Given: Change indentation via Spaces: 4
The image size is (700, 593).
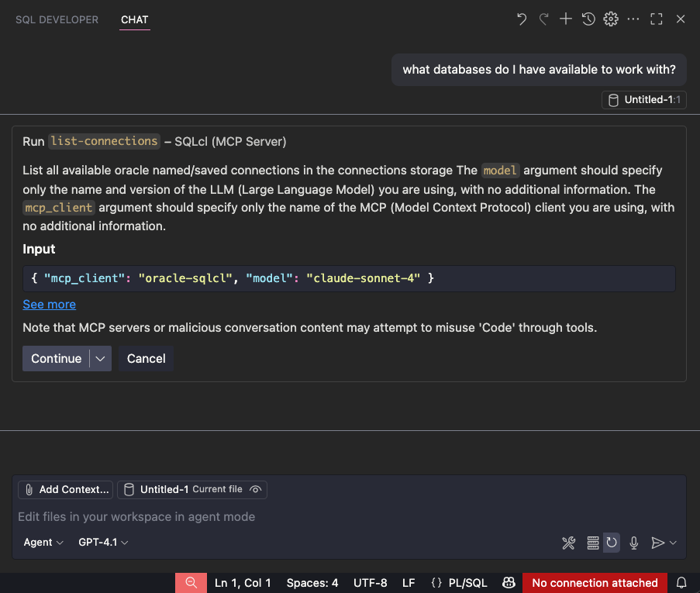Looking at the screenshot, I should pyautogui.click(x=312, y=583).
